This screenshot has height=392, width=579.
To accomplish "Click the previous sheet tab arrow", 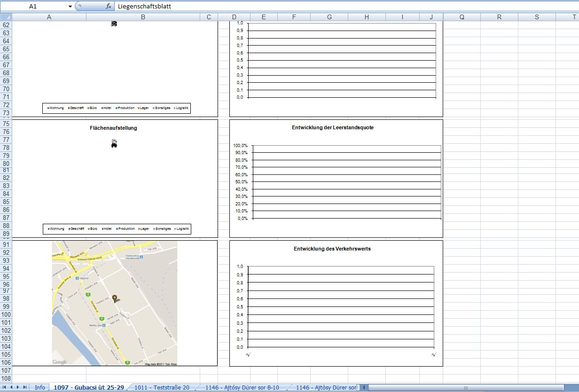I will tap(11, 387).
